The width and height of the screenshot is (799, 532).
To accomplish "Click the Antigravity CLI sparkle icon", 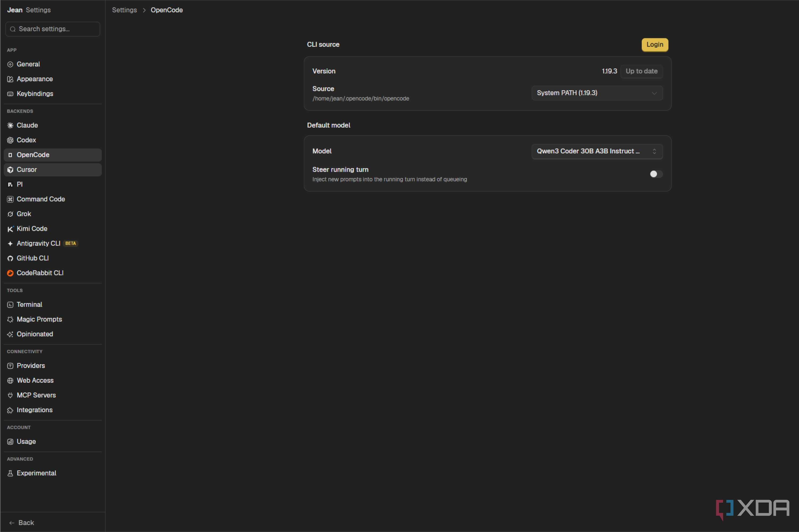I will tap(10, 244).
